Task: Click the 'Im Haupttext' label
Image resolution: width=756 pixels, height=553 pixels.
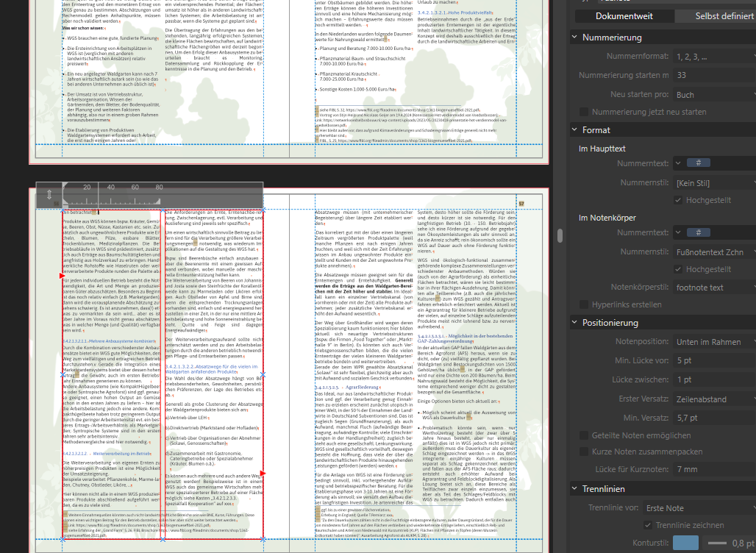Action: coord(602,149)
